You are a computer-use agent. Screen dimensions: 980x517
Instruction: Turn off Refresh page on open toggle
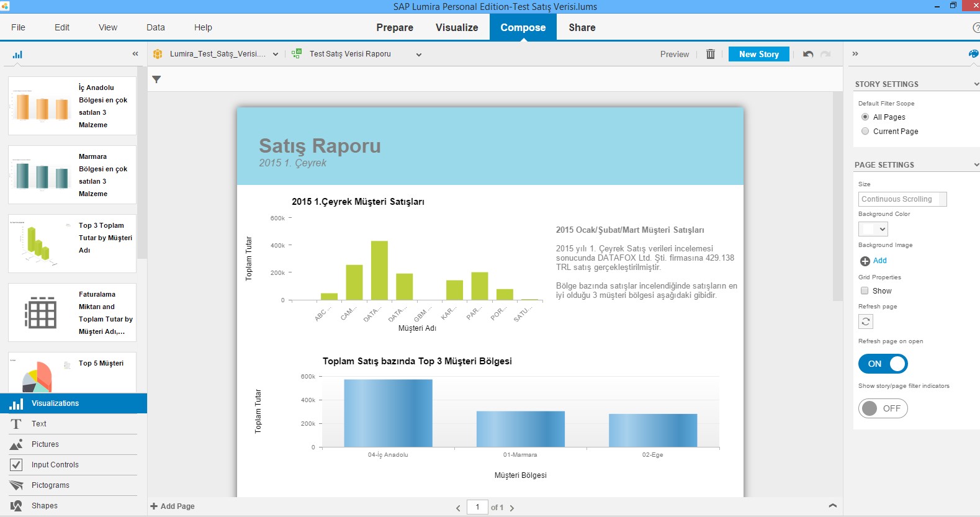tap(883, 364)
